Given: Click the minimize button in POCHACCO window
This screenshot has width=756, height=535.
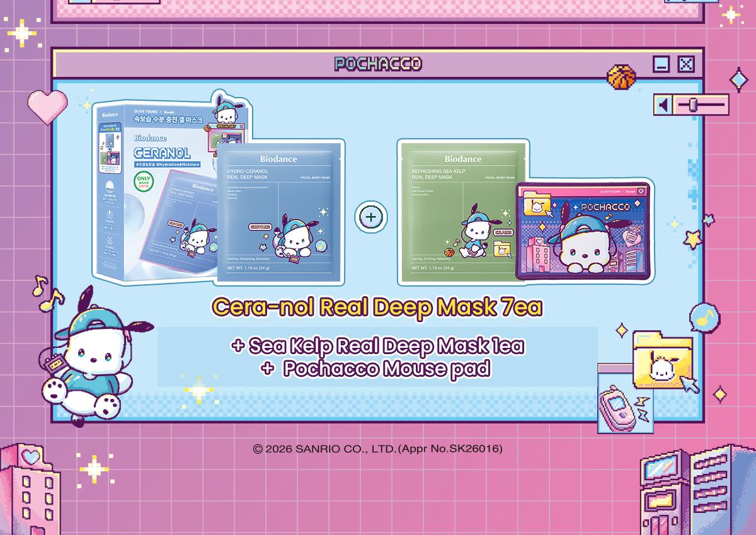Looking at the screenshot, I should pos(661,64).
